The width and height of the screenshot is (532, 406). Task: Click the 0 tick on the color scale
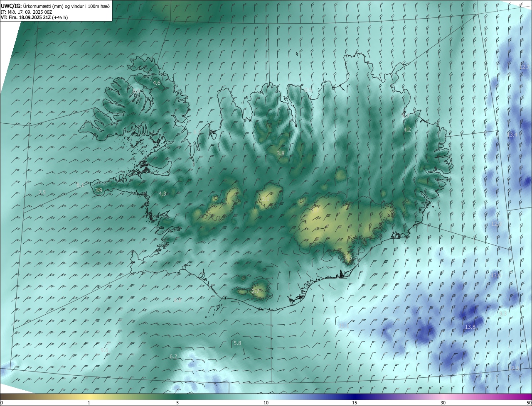(x=2, y=403)
